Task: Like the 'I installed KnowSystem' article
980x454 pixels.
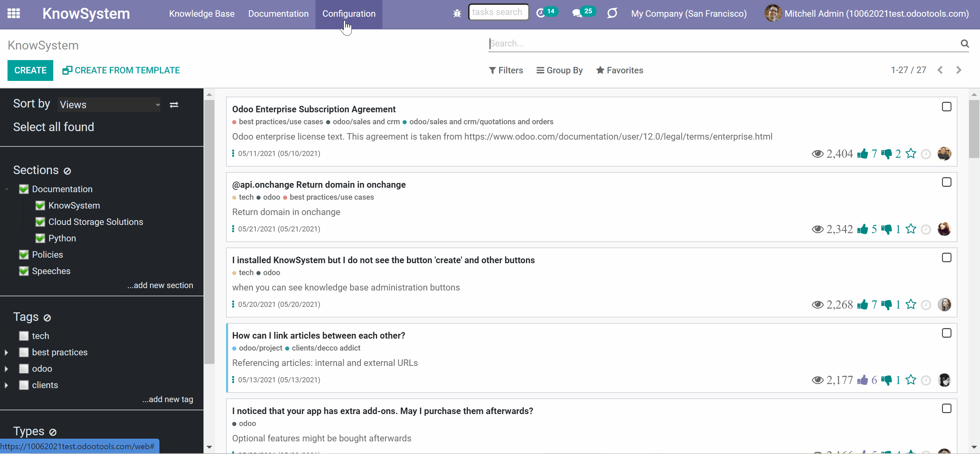Action: point(863,304)
